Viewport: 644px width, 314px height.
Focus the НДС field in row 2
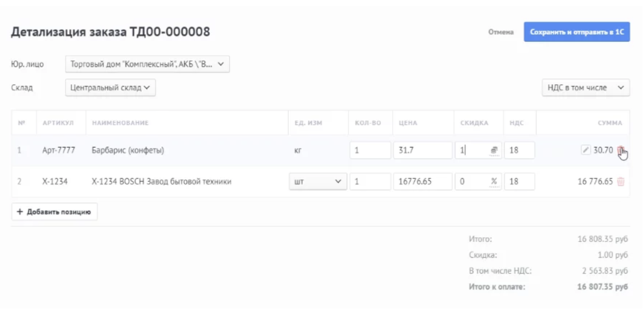519,181
